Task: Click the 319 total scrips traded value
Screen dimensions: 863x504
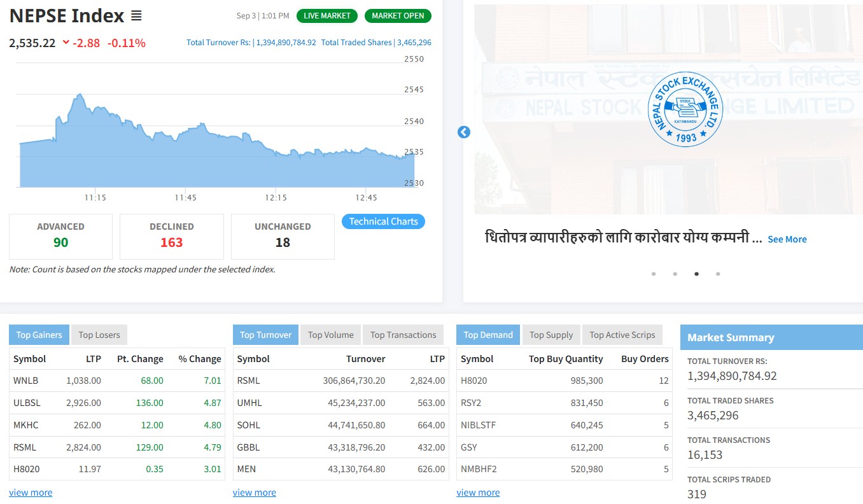Action: coord(697,494)
